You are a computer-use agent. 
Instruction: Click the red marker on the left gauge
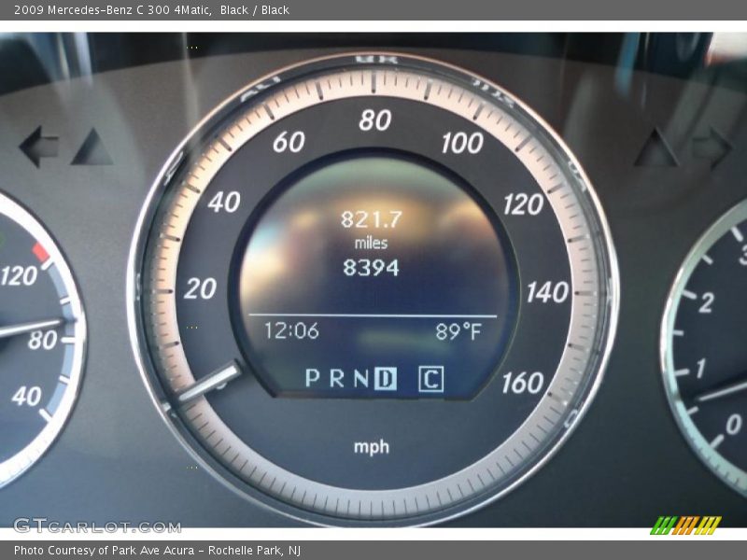41,251
